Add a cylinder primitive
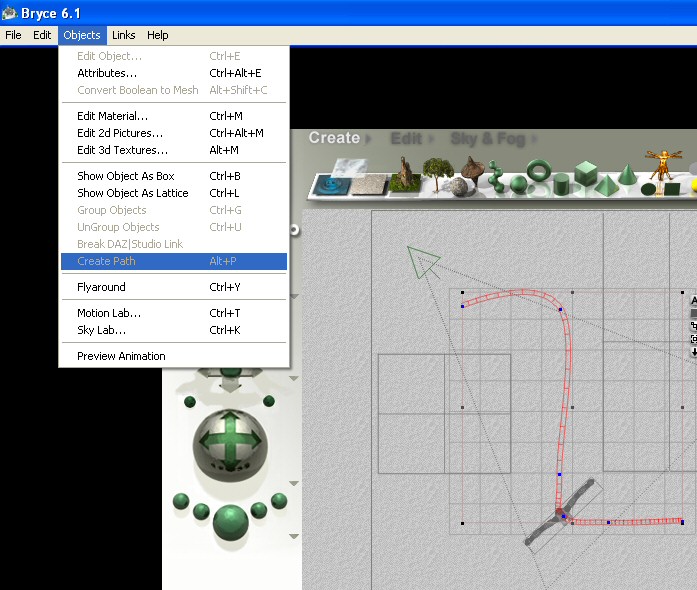697x590 pixels. (x=563, y=183)
